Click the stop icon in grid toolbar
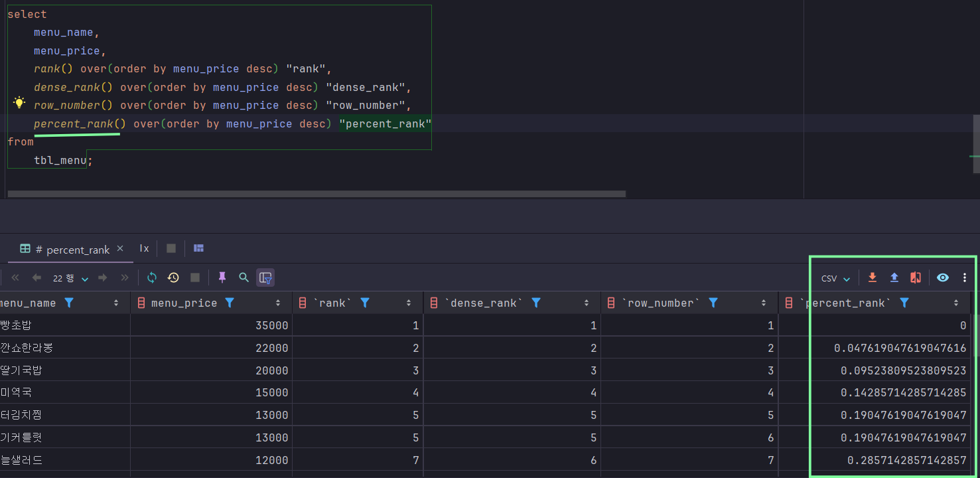Viewport: 980px width, 478px height. (x=195, y=278)
